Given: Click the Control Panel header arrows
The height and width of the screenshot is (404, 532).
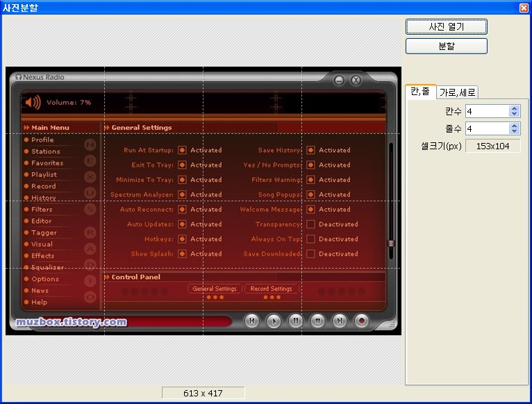Looking at the screenshot, I should pos(107,277).
